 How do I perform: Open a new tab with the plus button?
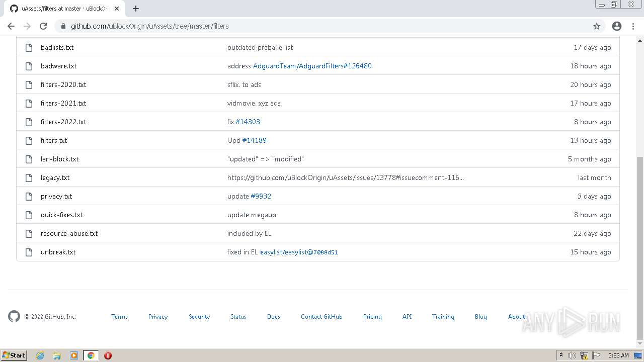135,9
